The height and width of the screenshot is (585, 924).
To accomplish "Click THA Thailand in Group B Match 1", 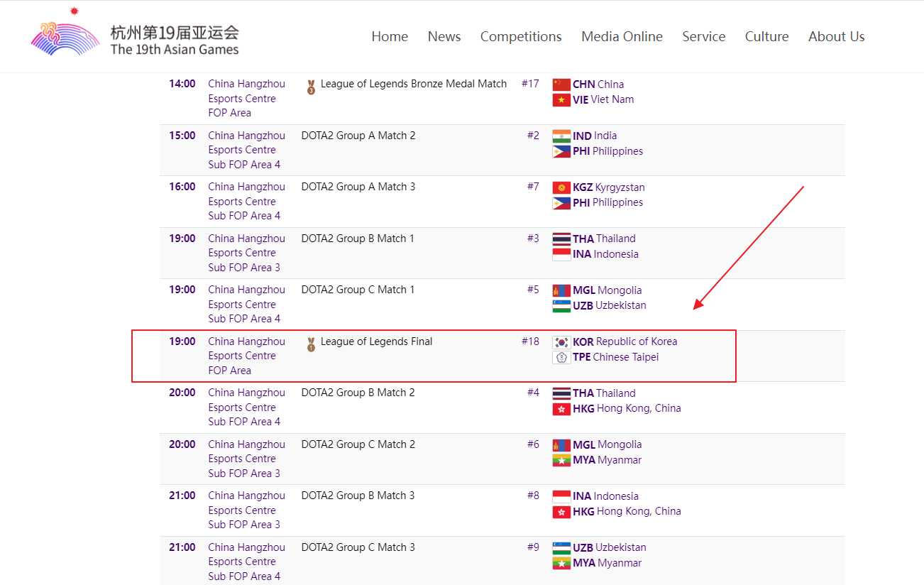I will click(604, 239).
